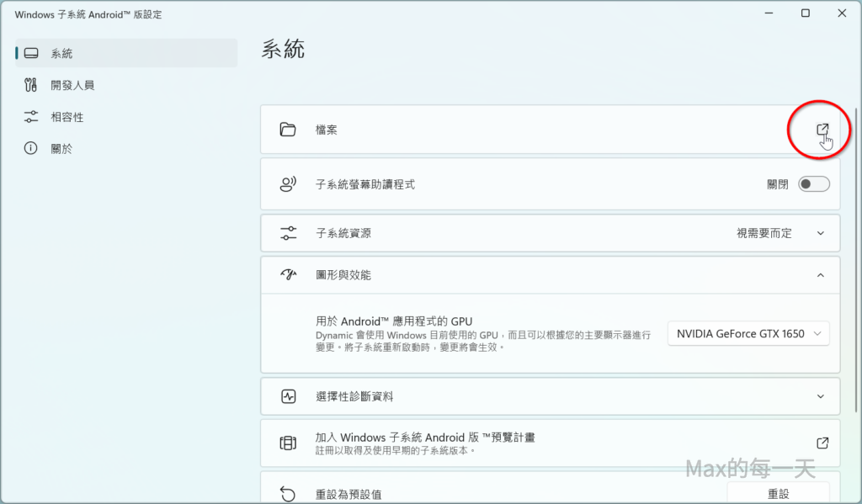Click the 圖形與效能 gauge icon
Screen dimensions: 862x504
[288, 275]
